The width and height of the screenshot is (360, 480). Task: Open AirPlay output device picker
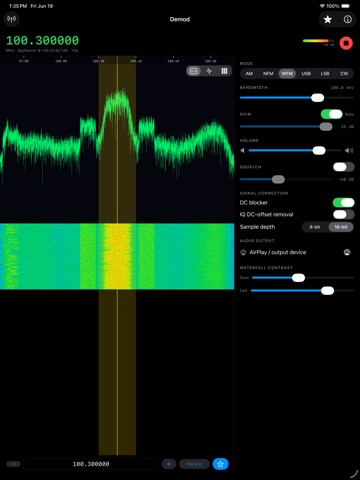(x=297, y=252)
